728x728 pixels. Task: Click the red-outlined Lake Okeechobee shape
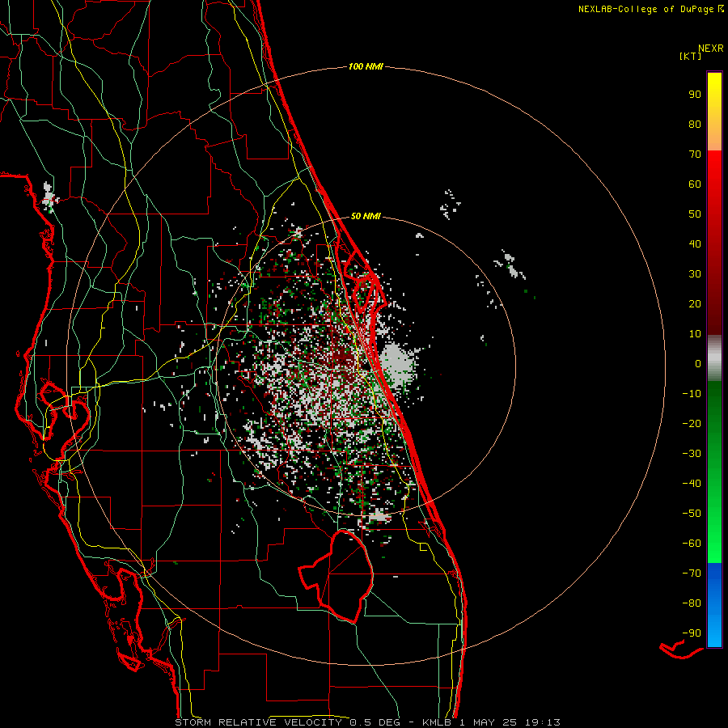(336, 576)
